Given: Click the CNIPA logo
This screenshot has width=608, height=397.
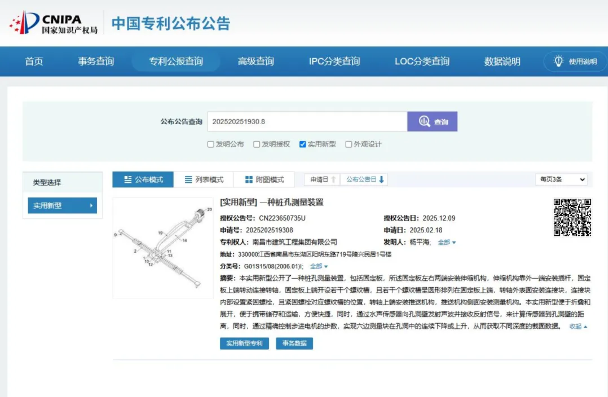Looking at the screenshot, I should [x=54, y=23].
